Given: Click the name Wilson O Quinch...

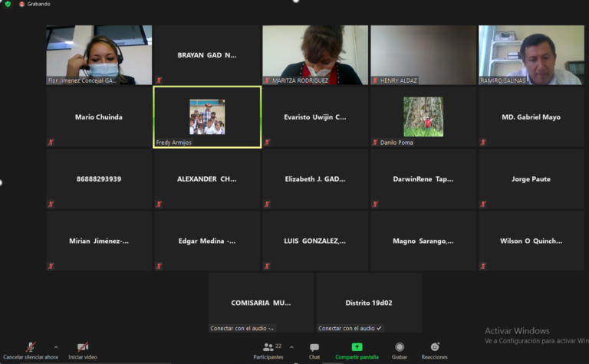Looking at the screenshot, I should (x=531, y=241).
